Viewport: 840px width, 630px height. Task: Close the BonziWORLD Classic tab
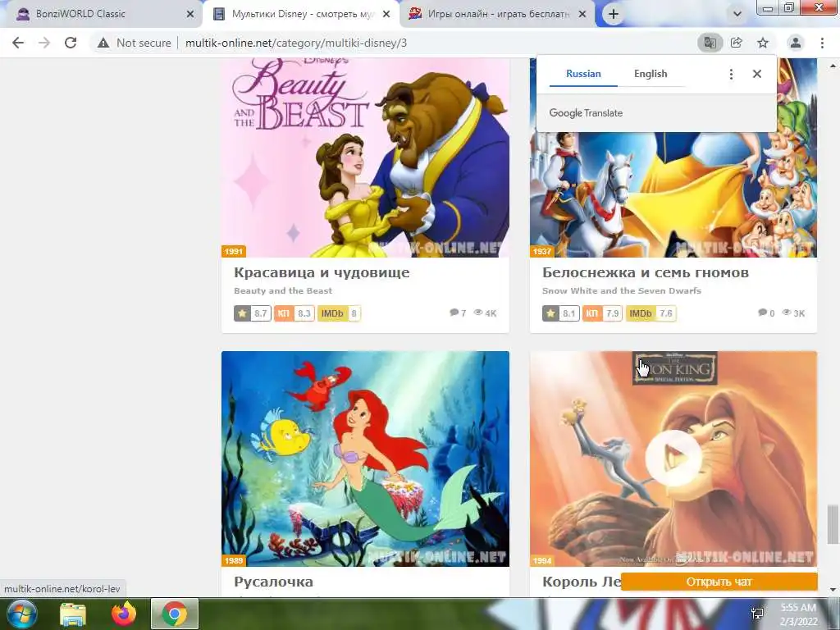pyautogui.click(x=189, y=14)
